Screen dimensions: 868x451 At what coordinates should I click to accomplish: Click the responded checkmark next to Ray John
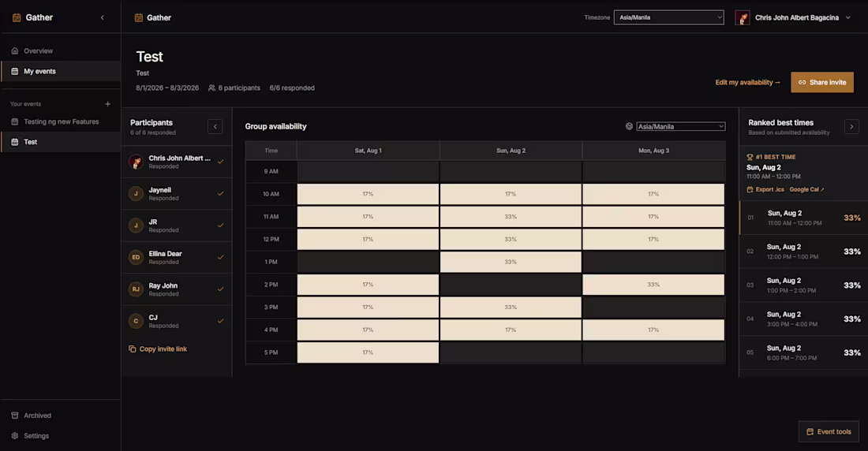coord(220,289)
